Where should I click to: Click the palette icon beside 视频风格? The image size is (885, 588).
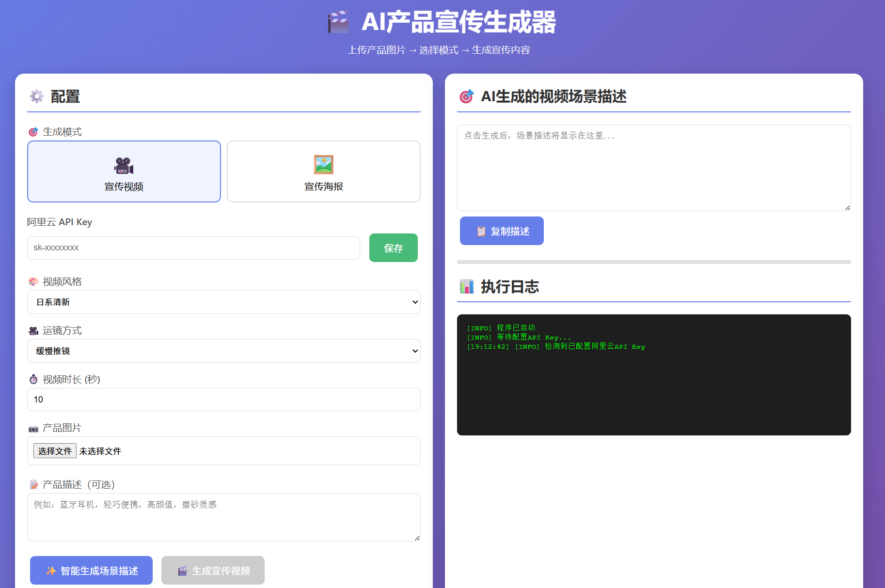pos(33,281)
